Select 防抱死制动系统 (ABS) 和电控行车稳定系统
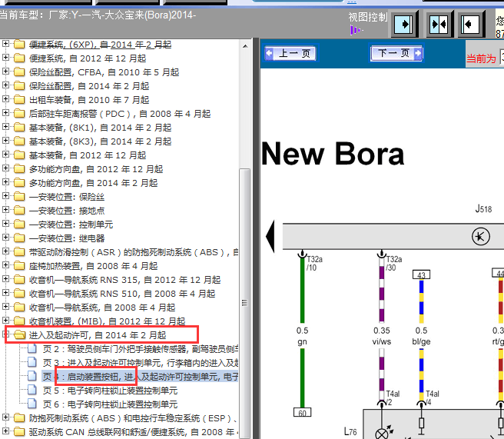Image resolution: width=504 pixels, height=439 pixels. [133, 418]
